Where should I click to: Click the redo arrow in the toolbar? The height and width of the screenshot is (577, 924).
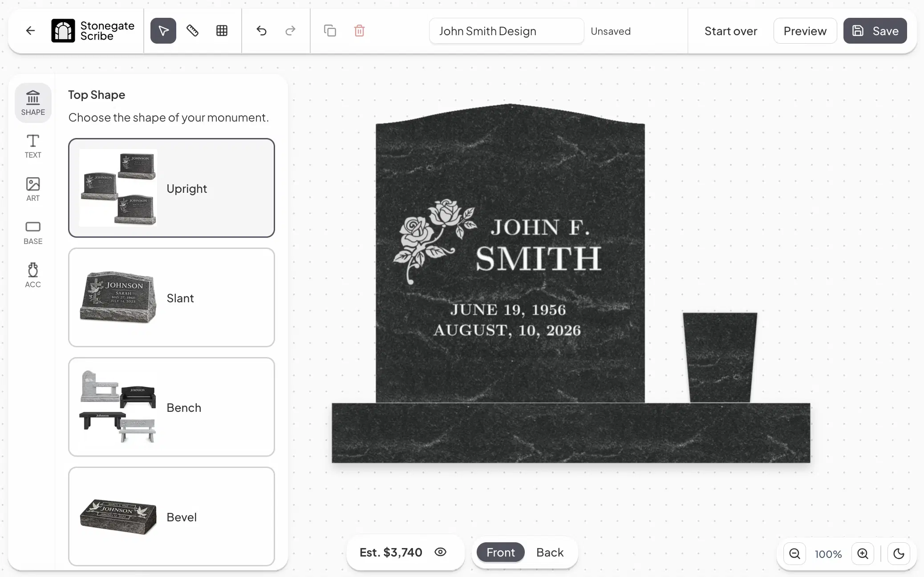(x=290, y=30)
